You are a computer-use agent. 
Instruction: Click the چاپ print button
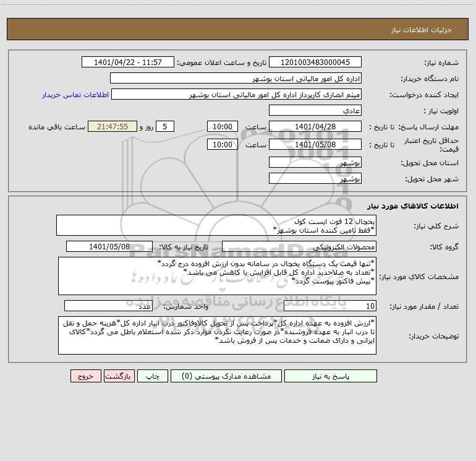(153, 376)
